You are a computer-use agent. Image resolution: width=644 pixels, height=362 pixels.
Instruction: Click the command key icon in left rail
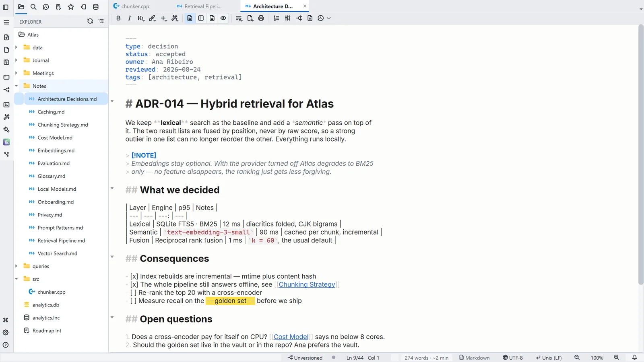[6, 320]
